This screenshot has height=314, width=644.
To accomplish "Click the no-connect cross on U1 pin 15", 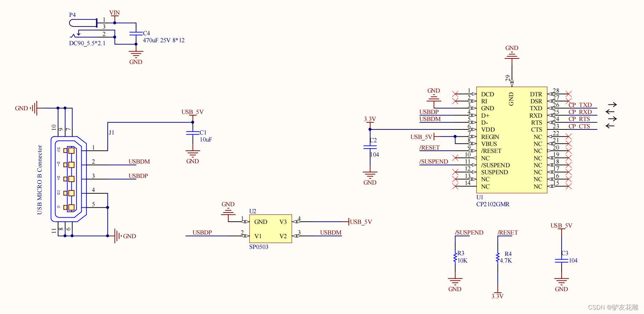I will coord(568,186).
